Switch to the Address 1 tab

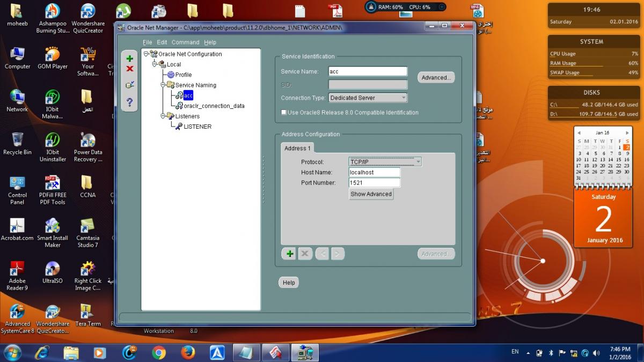(297, 148)
